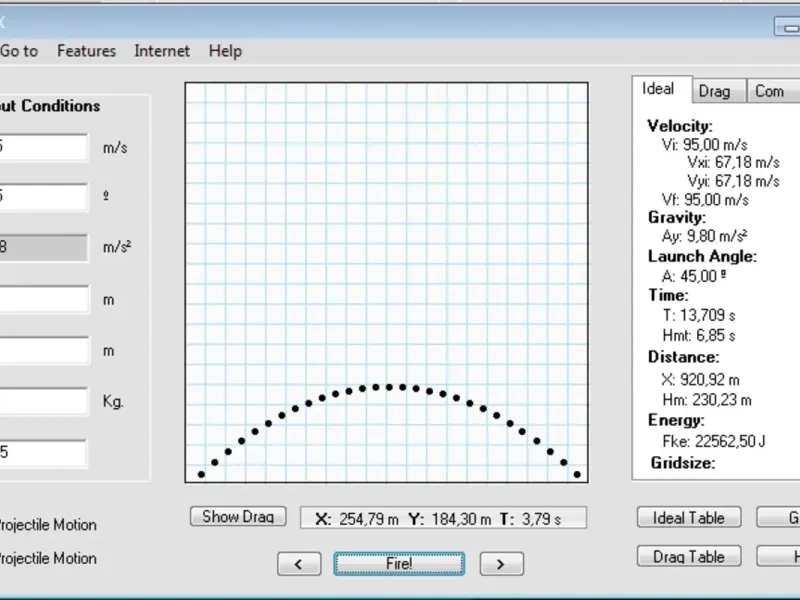Screen dimensions: 800x600
Task: Click the Hm: 230,23 m max height value
Action: coord(707,400)
